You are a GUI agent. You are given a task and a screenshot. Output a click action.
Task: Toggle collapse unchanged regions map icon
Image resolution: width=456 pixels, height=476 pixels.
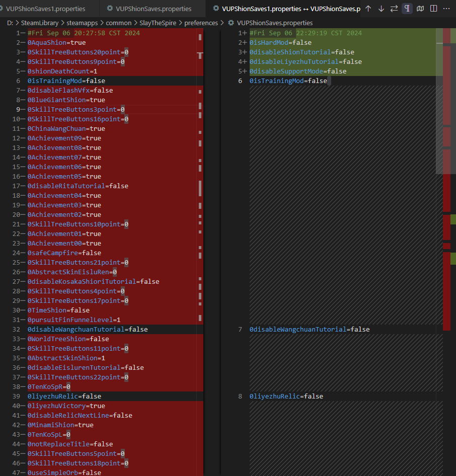tap(420, 9)
